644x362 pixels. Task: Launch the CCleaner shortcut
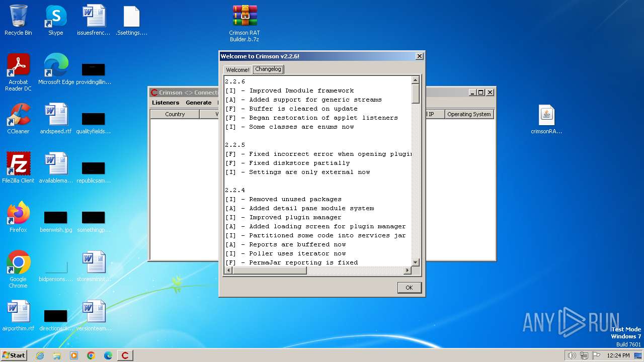point(18,119)
